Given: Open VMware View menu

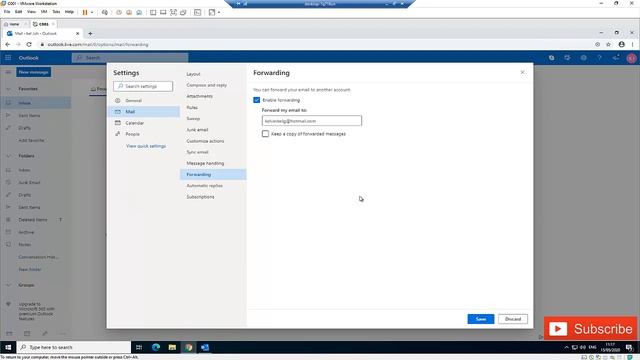Looking at the screenshot, I should pyautogui.click(x=31, y=12).
